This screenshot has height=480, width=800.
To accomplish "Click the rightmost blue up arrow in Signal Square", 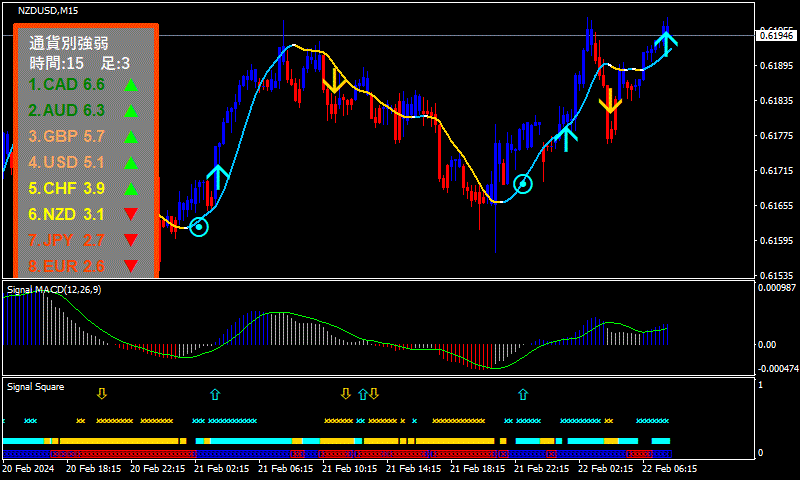I will click(x=522, y=394).
